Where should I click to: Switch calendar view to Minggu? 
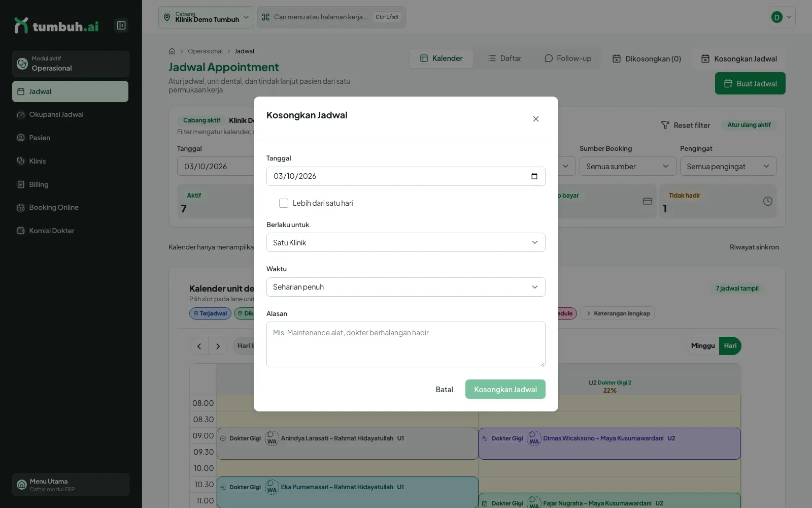coord(703,346)
